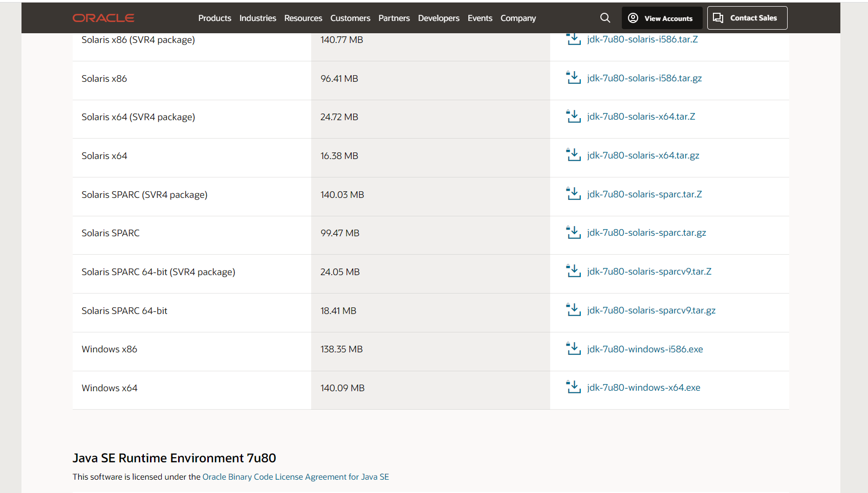Click download icon for jdk-7u80-solaris-x64.tar.Z

pyautogui.click(x=573, y=117)
